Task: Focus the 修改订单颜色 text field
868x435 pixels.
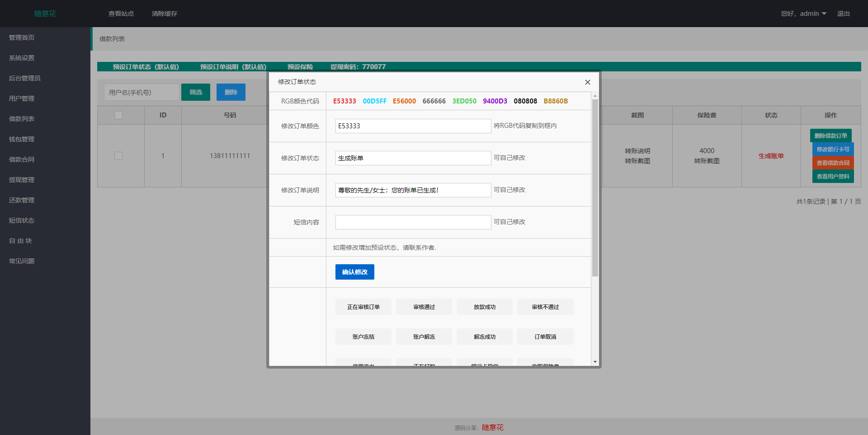Action: [413, 126]
